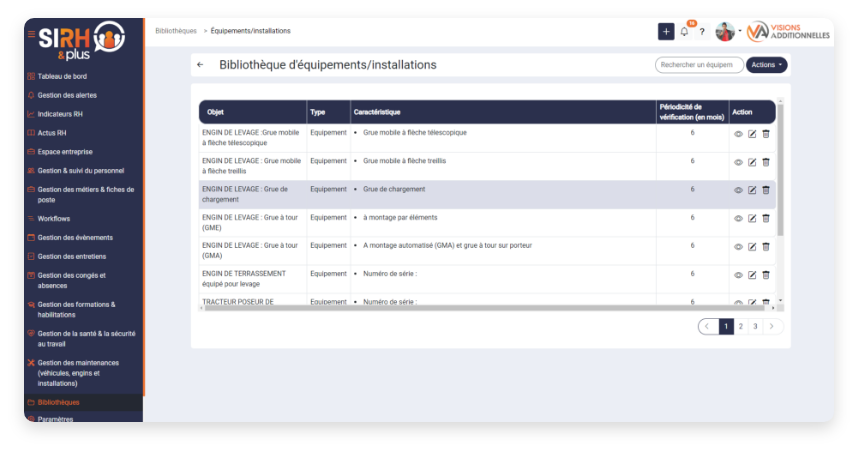Image resolution: width=858 pixels, height=452 pixels.
Task: Select 'A montage automatisé (GMA)' cell text
Action: pos(448,246)
